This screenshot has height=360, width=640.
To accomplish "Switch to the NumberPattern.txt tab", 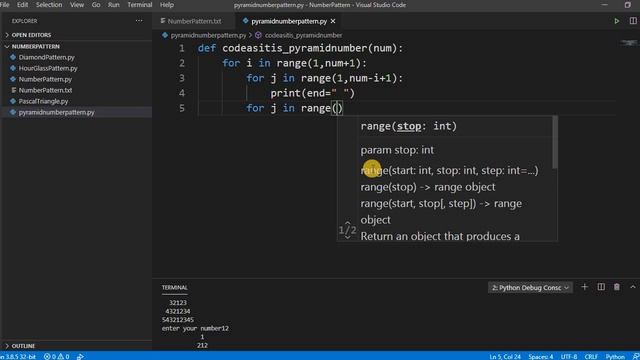I will pyautogui.click(x=194, y=21).
